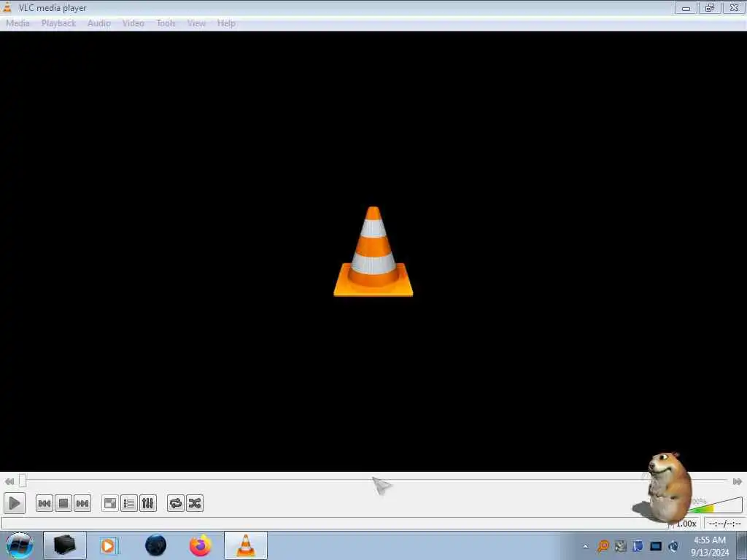Select the VLC taskbar button
The image size is (747, 560).
coord(246,545)
